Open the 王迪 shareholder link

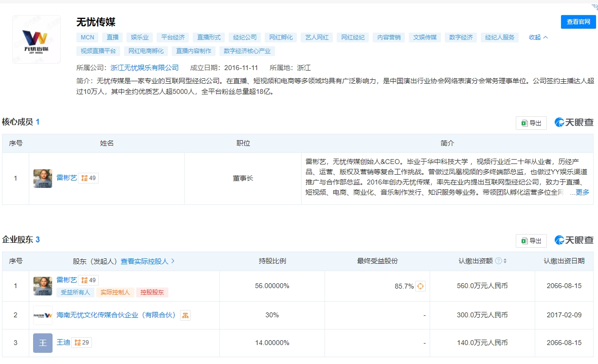pos(63,343)
